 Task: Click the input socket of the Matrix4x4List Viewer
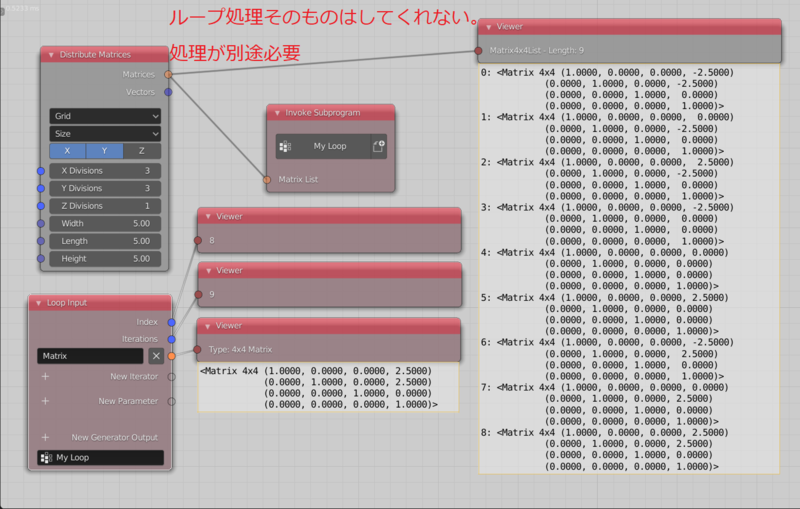click(478, 50)
